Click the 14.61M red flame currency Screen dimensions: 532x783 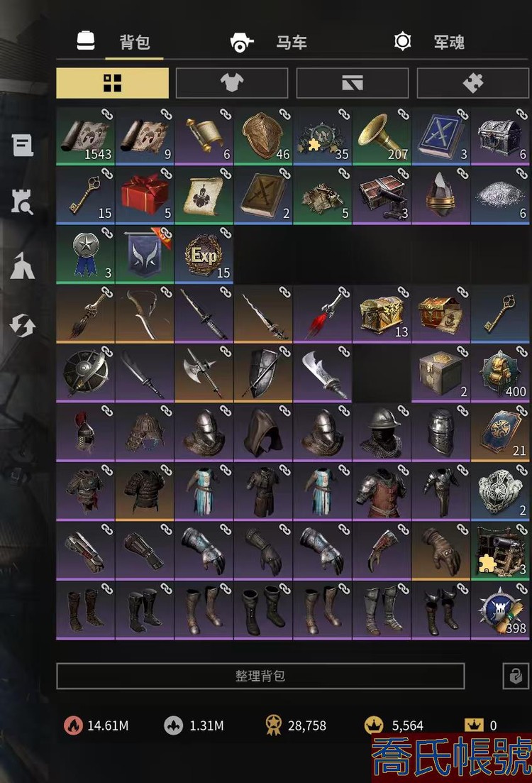click(96, 725)
